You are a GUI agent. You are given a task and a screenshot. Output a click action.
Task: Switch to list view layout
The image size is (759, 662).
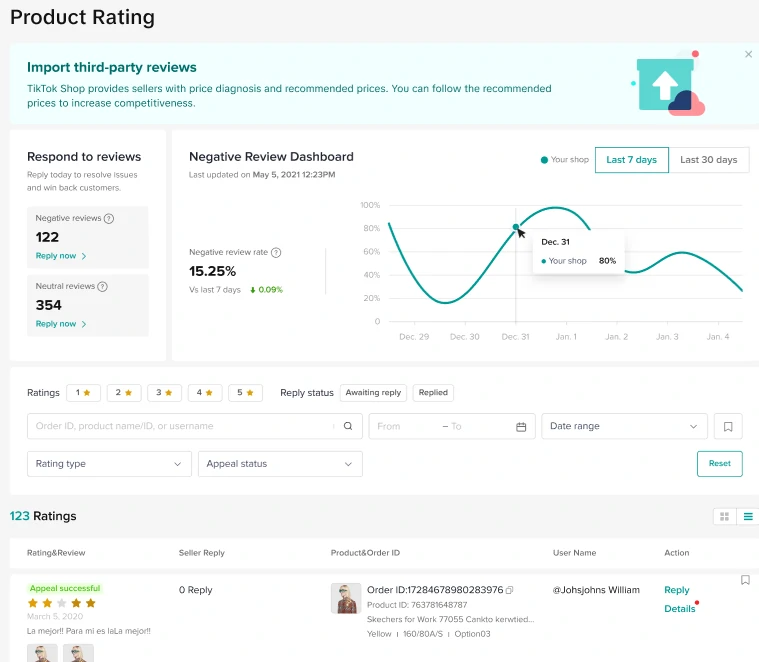(747, 517)
